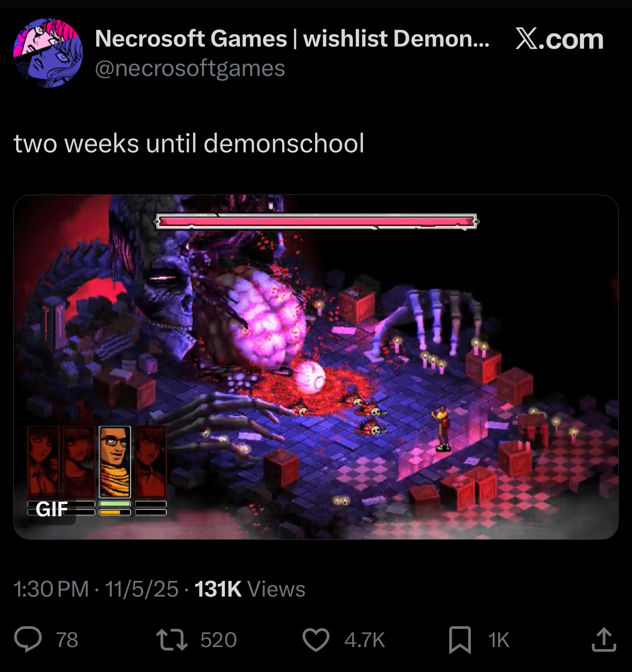The image size is (632, 672).
Task: Open the 131K Views analytics
Action: pyautogui.click(x=250, y=589)
